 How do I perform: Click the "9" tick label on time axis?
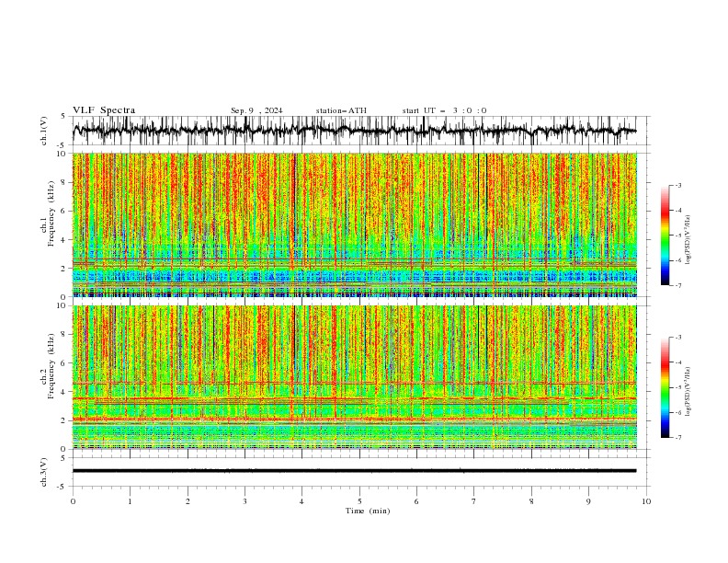point(588,501)
